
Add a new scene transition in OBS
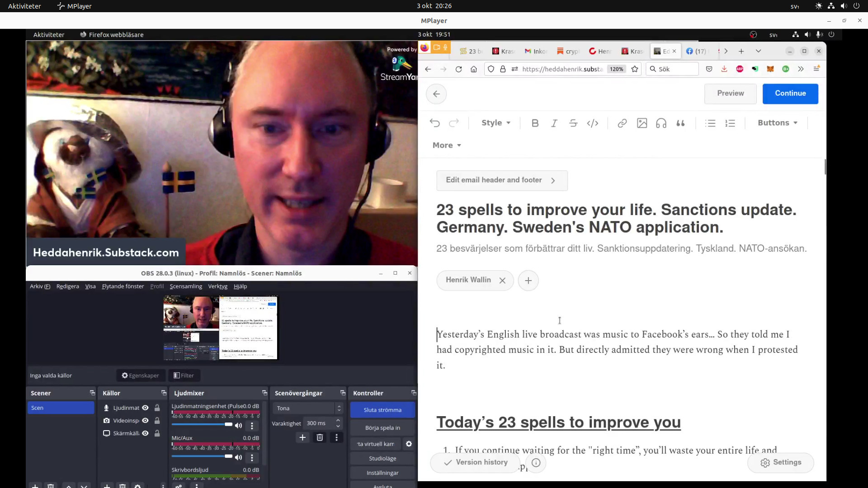(302, 437)
